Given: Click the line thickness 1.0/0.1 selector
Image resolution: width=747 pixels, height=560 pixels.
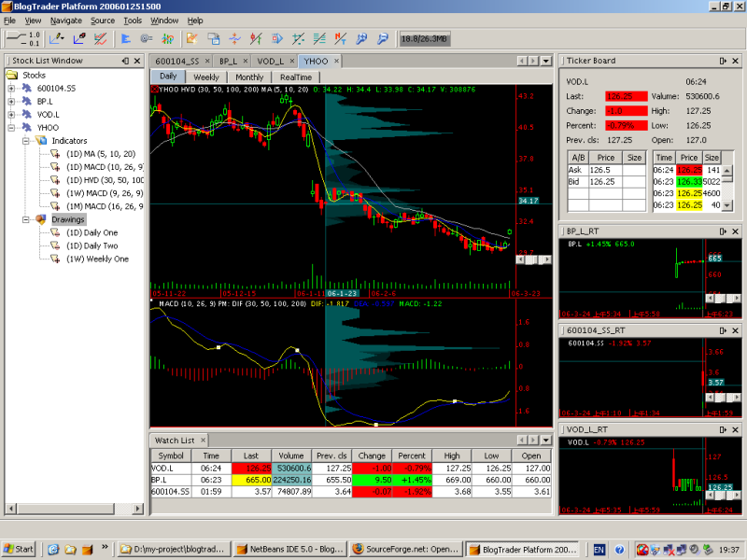Looking at the screenshot, I should tap(24, 38).
